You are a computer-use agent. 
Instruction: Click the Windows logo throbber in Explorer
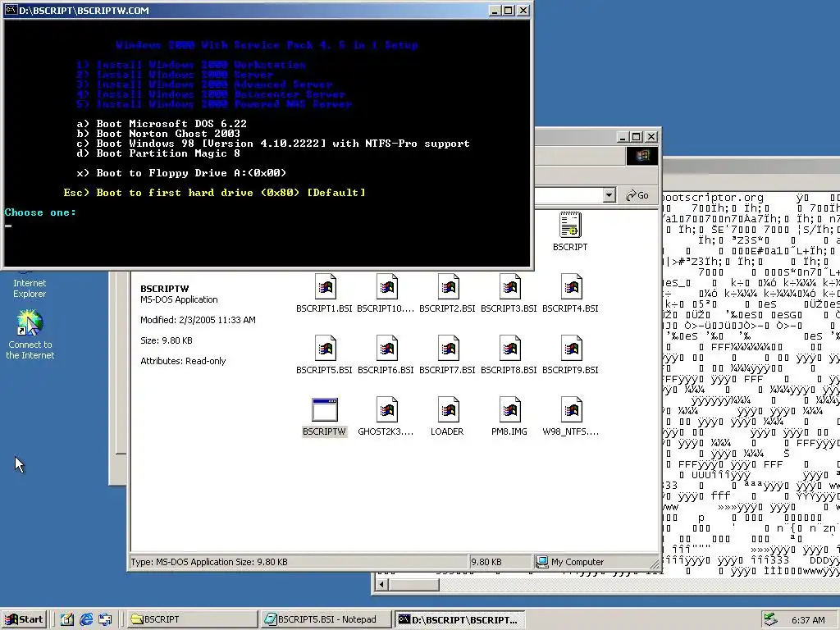pyautogui.click(x=642, y=156)
